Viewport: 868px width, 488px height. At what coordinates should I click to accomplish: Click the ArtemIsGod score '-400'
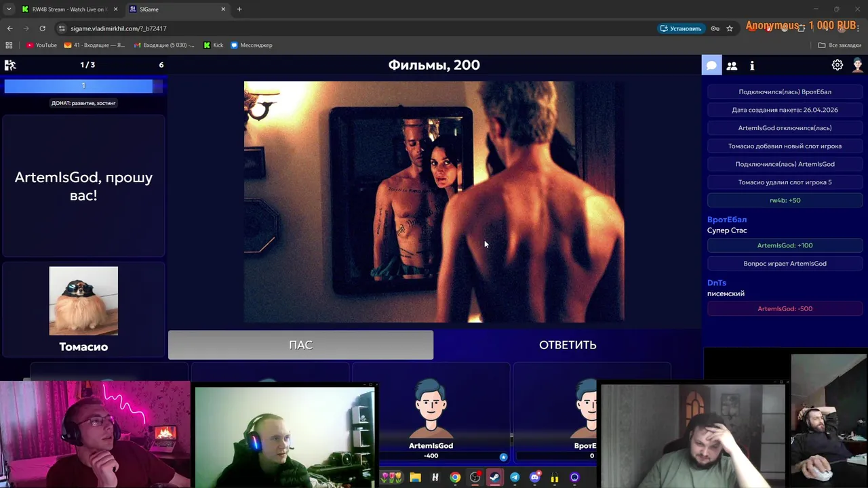(x=431, y=455)
